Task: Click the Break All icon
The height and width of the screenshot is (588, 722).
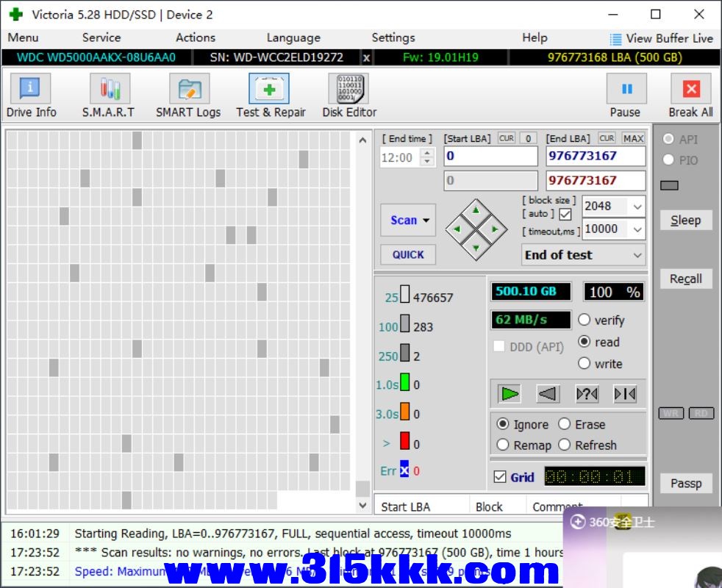Action: [691, 89]
